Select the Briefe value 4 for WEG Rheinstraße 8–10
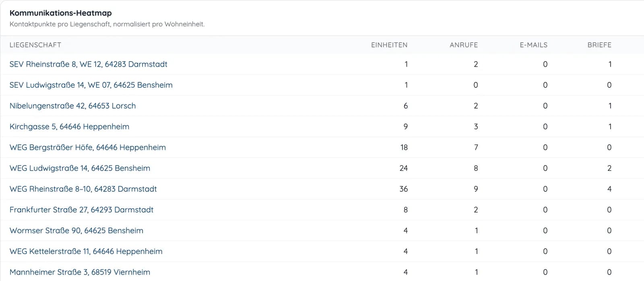Screen dimensions: 644x281 [609, 189]
